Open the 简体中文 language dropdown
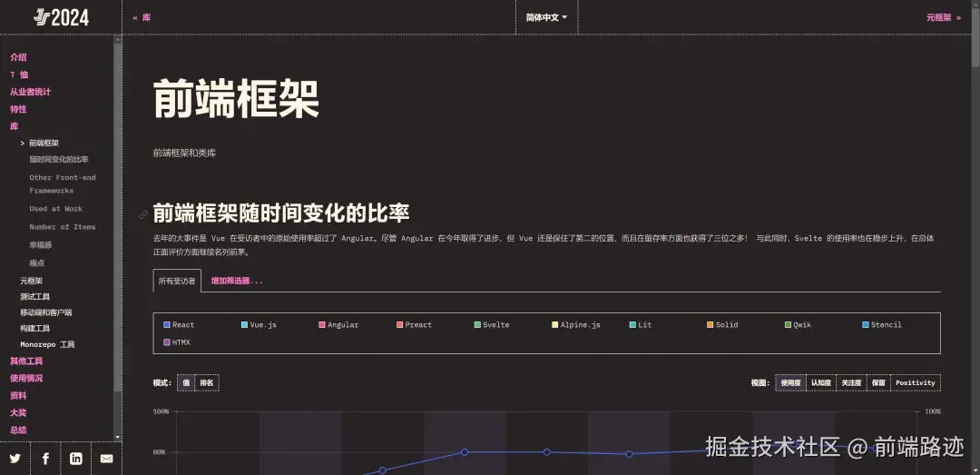Screen dimensions: 980x475 tap(547, 17)
